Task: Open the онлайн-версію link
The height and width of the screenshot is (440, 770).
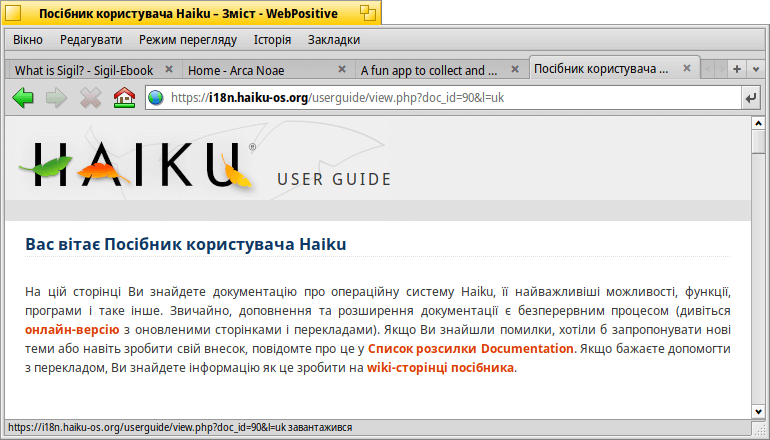Action: (x=72, y=330)
